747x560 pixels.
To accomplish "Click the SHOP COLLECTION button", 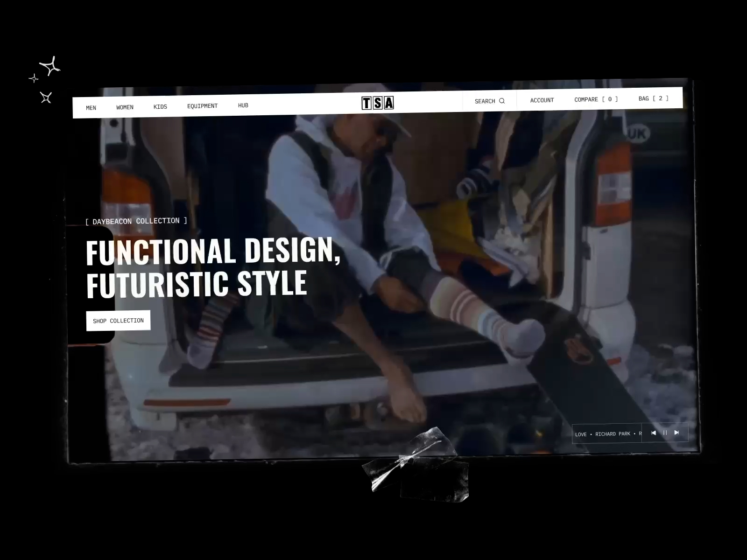I will click(x=118, y=321).
